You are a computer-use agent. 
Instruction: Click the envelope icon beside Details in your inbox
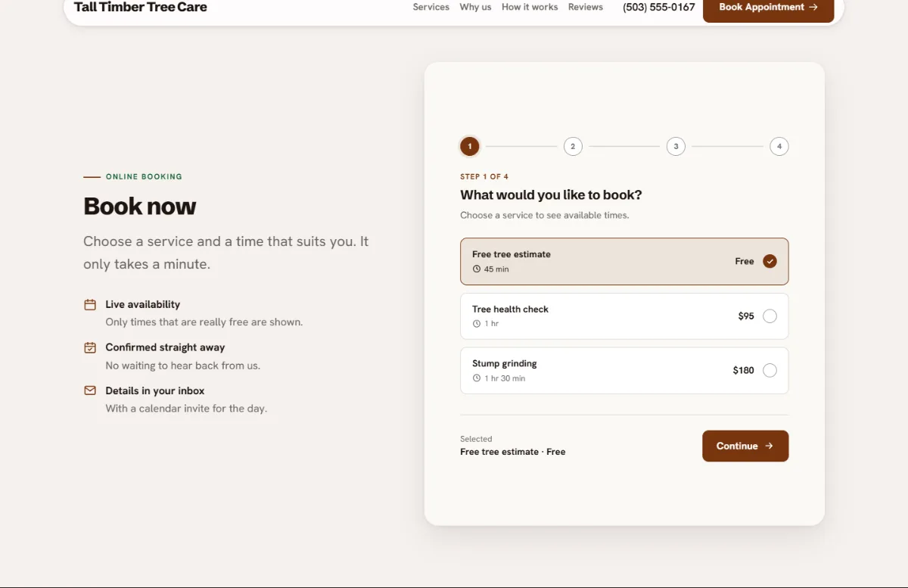coord(90,391)
